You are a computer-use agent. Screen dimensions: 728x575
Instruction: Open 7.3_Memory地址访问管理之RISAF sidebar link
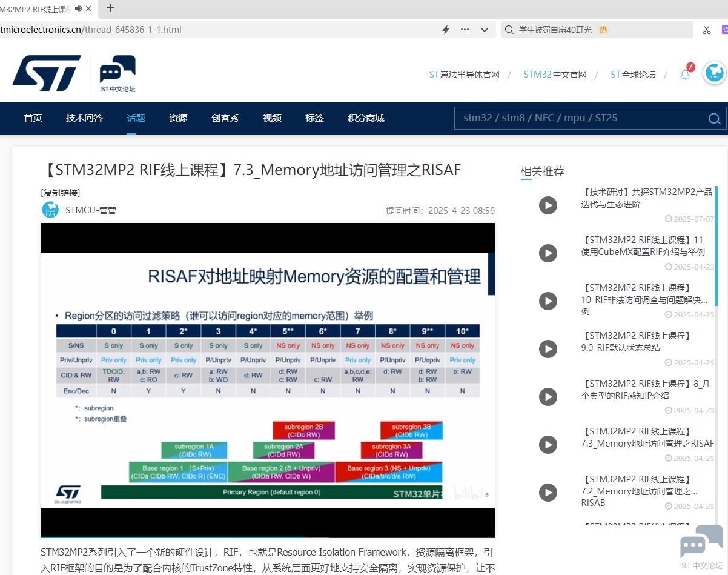click(x=648, y=437)
